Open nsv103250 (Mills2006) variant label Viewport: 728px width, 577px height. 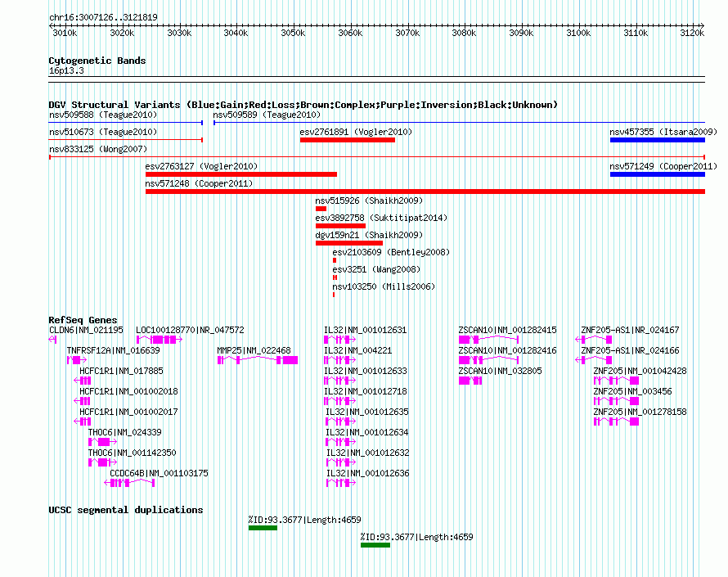(384, 286)
